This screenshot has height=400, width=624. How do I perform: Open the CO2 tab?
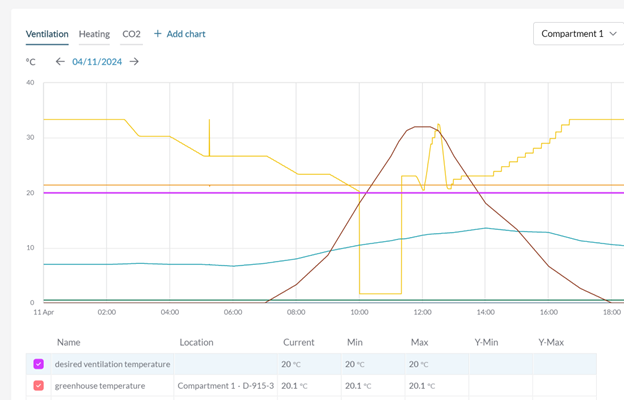[x=131, y=34]
